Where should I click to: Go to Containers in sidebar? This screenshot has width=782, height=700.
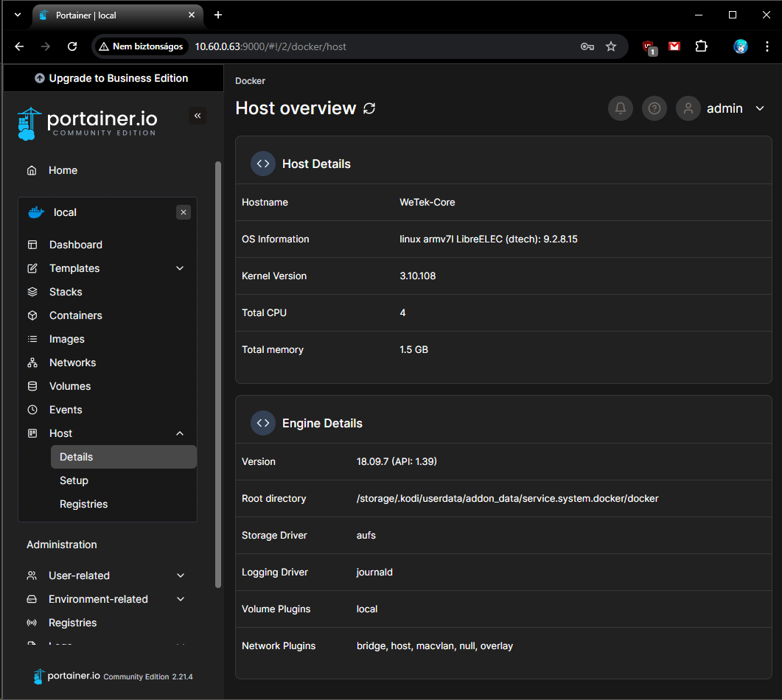[x=75, y=315]
